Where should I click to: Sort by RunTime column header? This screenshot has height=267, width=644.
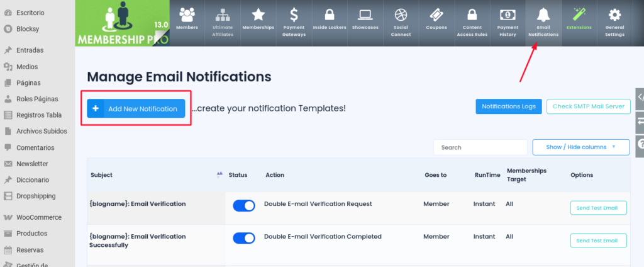(487, 175)
